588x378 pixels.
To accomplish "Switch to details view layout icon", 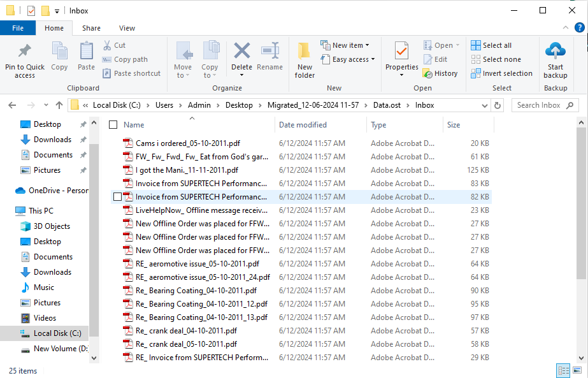I will [x=563, y=371].
